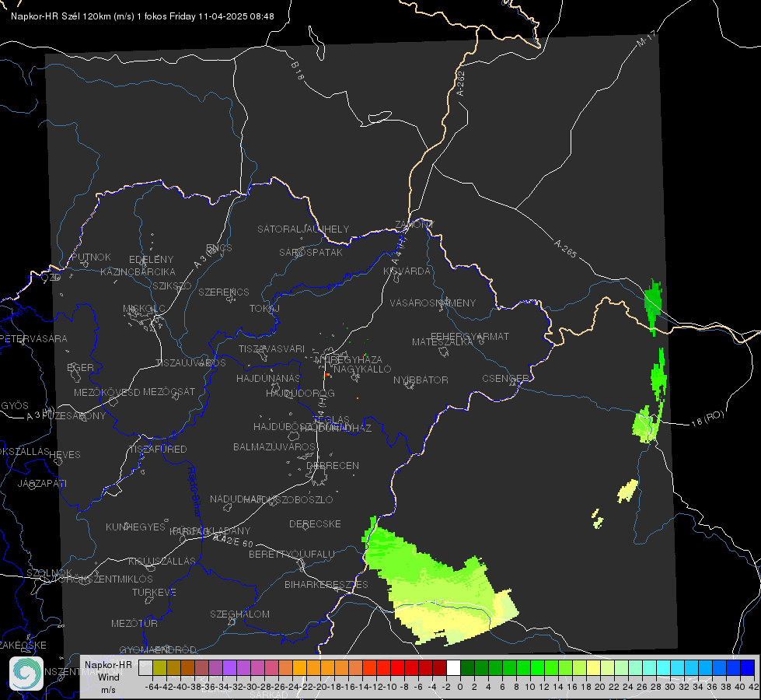Select the KAZINCBARCIKA label
The height and width of the screenshot is (700, 761).
pos(138,271)
